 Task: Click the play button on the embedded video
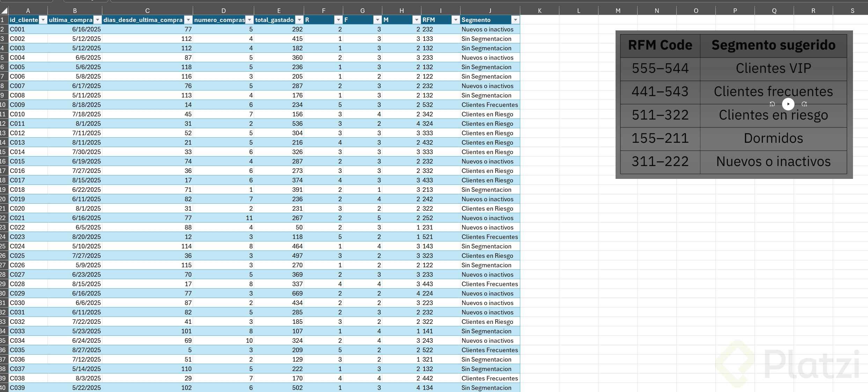click(788, 104)
